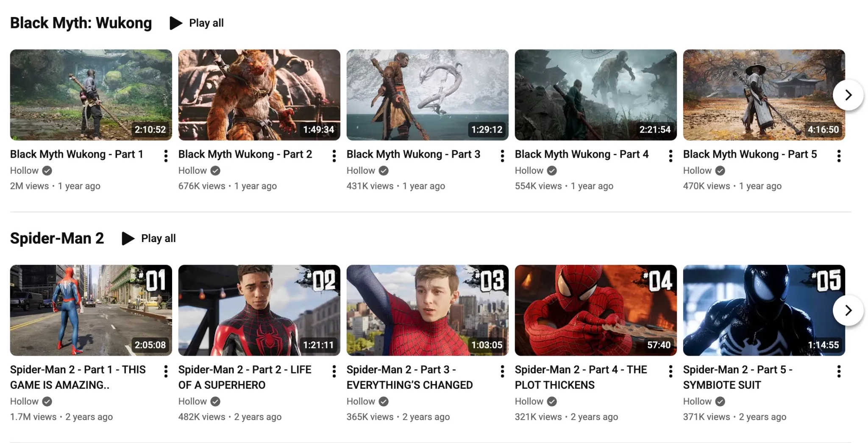Visit Hollow channel under Spider-Man 2 Part 4

pos(529,401)
